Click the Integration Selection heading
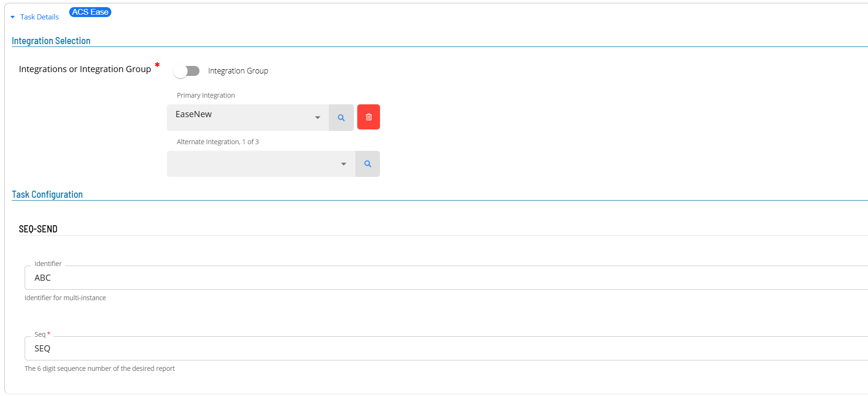The height and width of the screenshot is (396, 868). coord(51,41)
